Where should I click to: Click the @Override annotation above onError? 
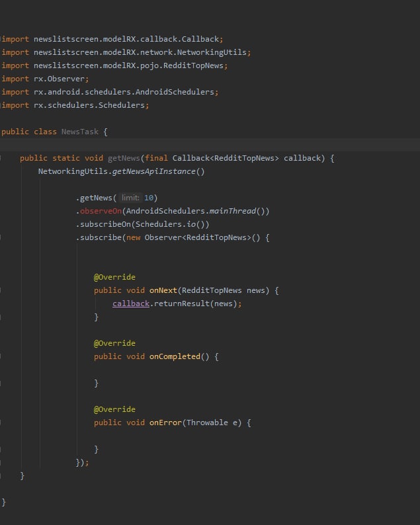click(114, 409)
